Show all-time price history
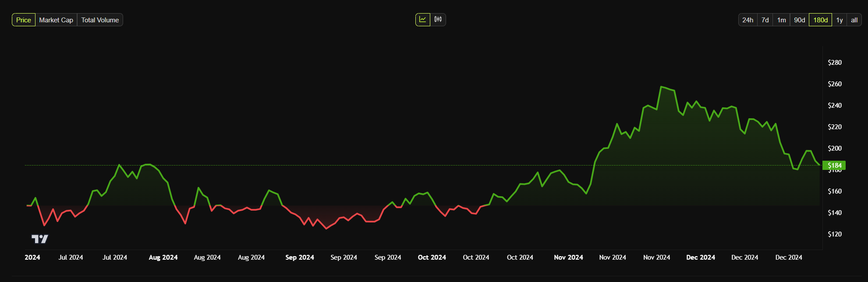The image size is (868, 282). pyautogui.click(x=854, y=20)
